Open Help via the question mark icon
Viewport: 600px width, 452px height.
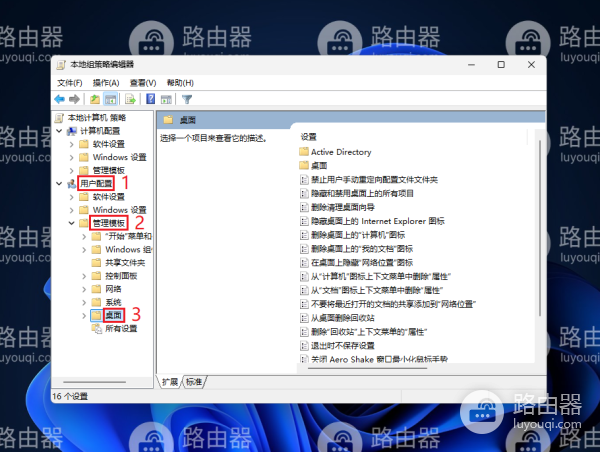click(150, 100)
